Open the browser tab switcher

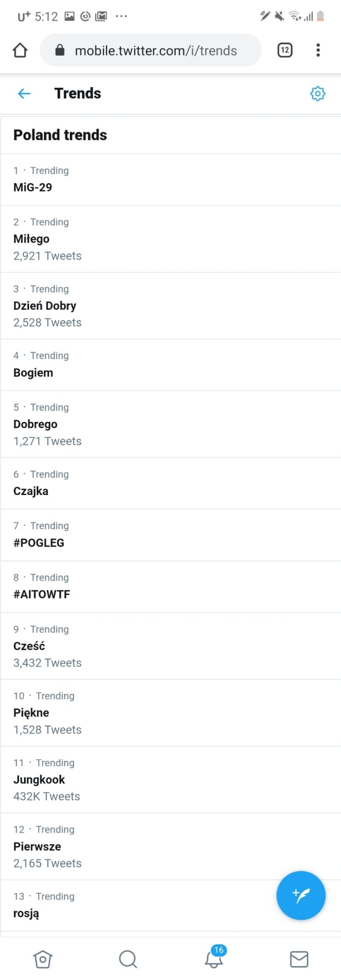[x=285, y=50]
